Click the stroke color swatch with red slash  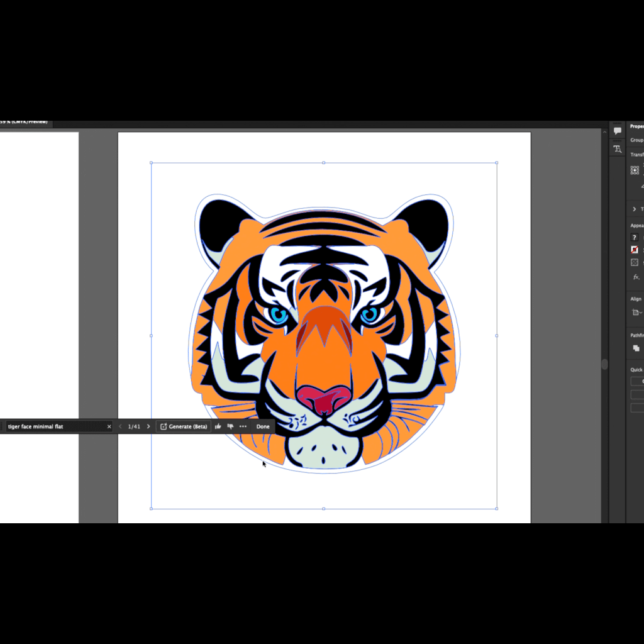click(x=635, y=250)
